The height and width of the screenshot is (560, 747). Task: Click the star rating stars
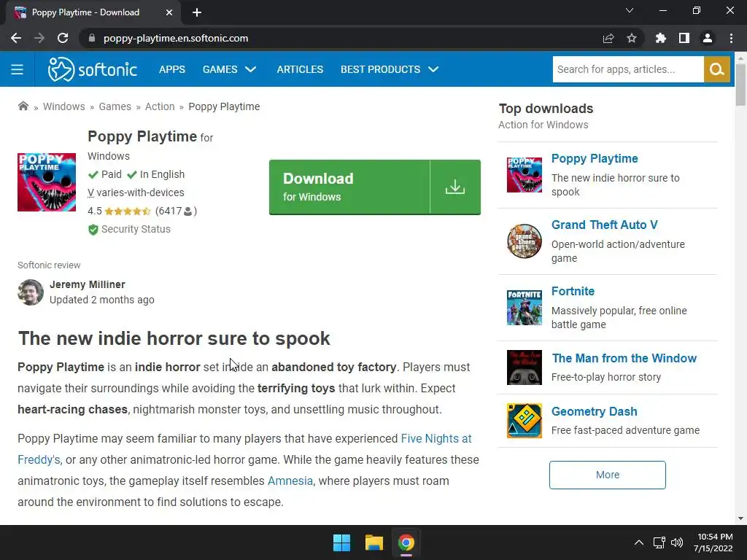tap(127, 211)
